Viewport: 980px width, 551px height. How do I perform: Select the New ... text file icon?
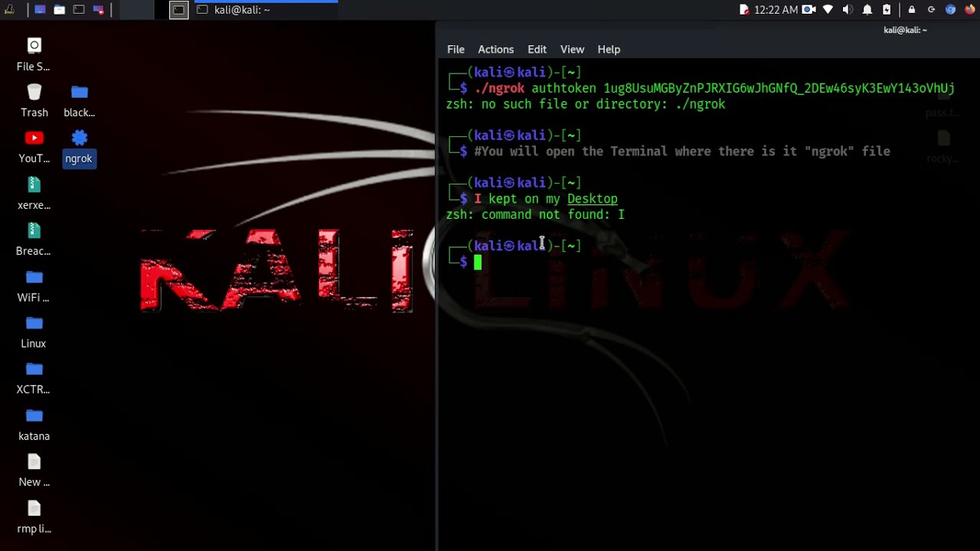(x=34, y=471)
